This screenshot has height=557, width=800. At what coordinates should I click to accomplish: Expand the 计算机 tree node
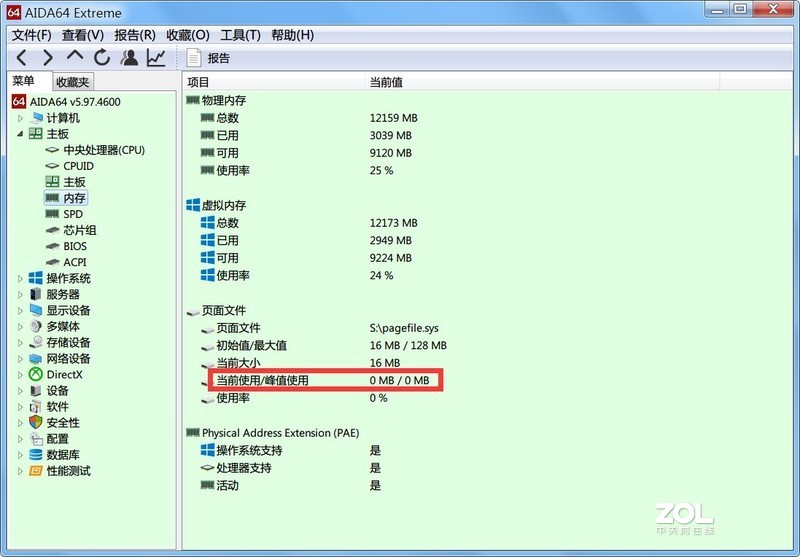click(x=20, y=118)
